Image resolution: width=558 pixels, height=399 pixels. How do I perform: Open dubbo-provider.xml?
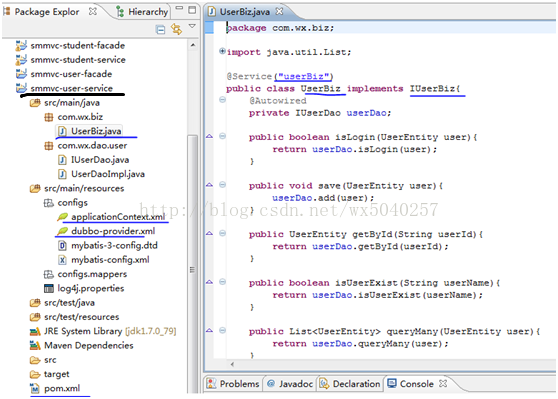[x=113, y=231]
